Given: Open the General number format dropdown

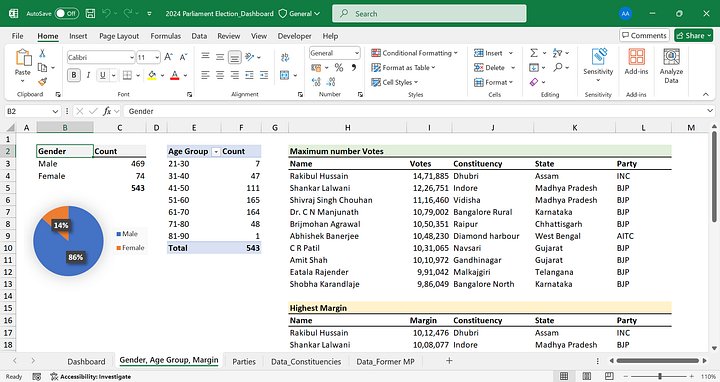Looking at the screenshot, I should [356, 53].
